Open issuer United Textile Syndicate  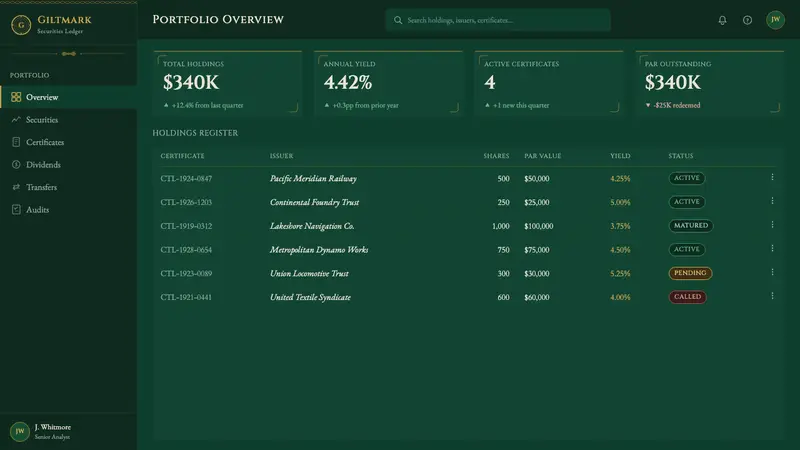coord(310,297)
